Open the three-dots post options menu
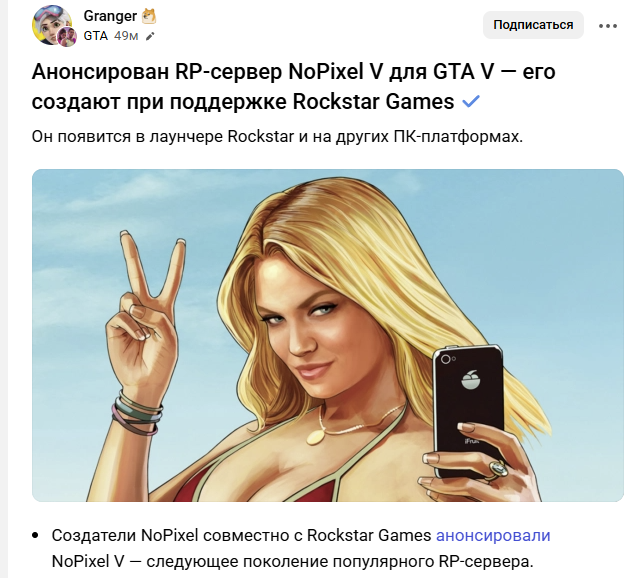642x578 pixels. pos(608,26)
